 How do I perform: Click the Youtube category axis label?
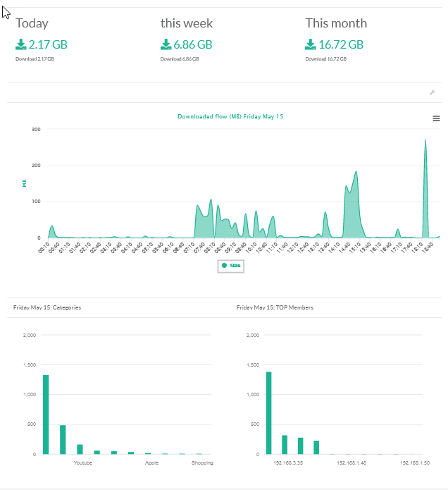[83, 463]
